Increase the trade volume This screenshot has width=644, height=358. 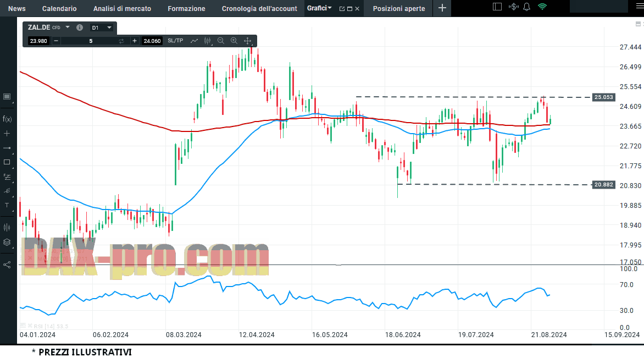click(x=134, y=41)
